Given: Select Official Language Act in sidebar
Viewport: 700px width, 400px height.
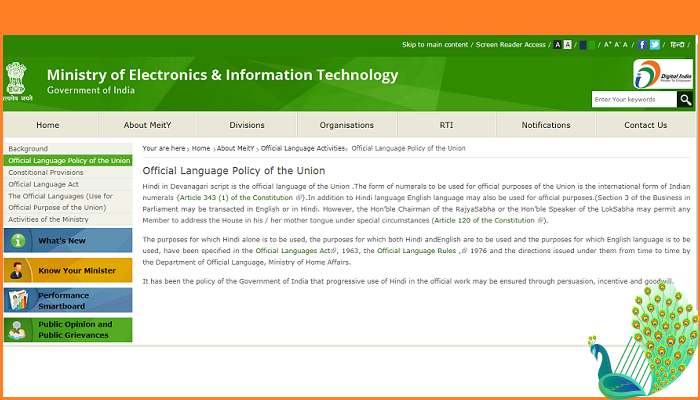Looking at the screenshot, I should pos(44,184).
